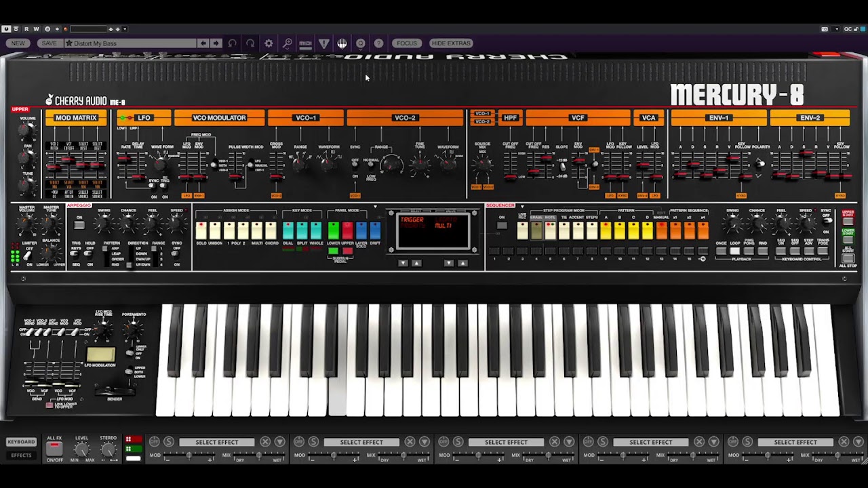
Task: Click the effects LEVEL knob
Action: click(x=81, y=450)
